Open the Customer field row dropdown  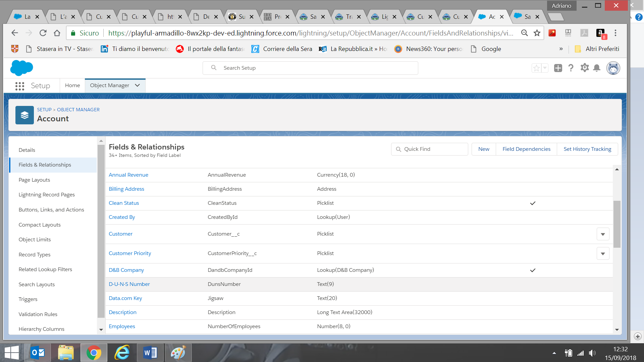(603, 234)
